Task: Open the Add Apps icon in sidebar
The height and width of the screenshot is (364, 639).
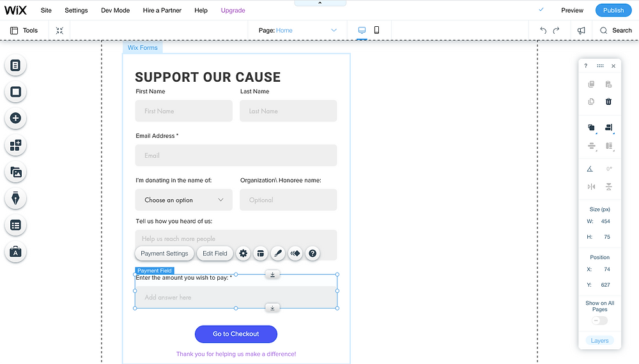Action: click(15, 145)
